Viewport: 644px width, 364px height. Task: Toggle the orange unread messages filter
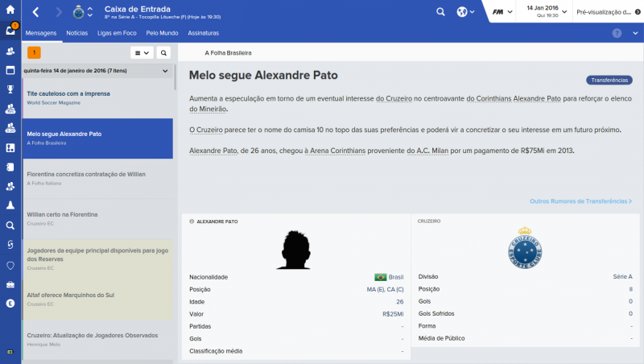[34, 52]
